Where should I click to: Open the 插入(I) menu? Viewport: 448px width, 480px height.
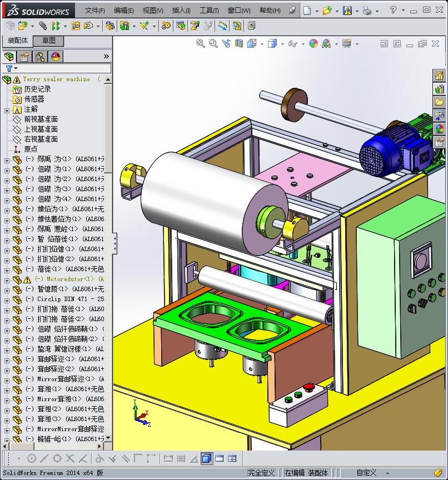click(181, 11)
